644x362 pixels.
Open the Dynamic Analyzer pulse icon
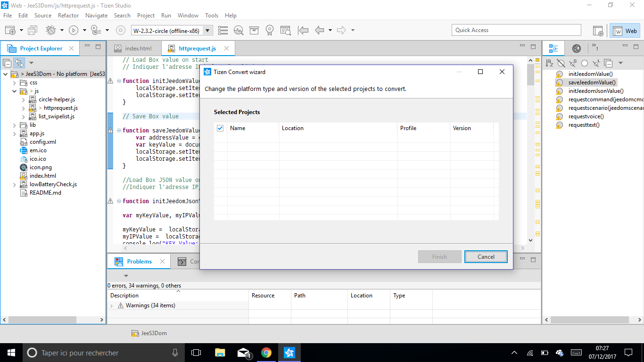pos(239,30)
